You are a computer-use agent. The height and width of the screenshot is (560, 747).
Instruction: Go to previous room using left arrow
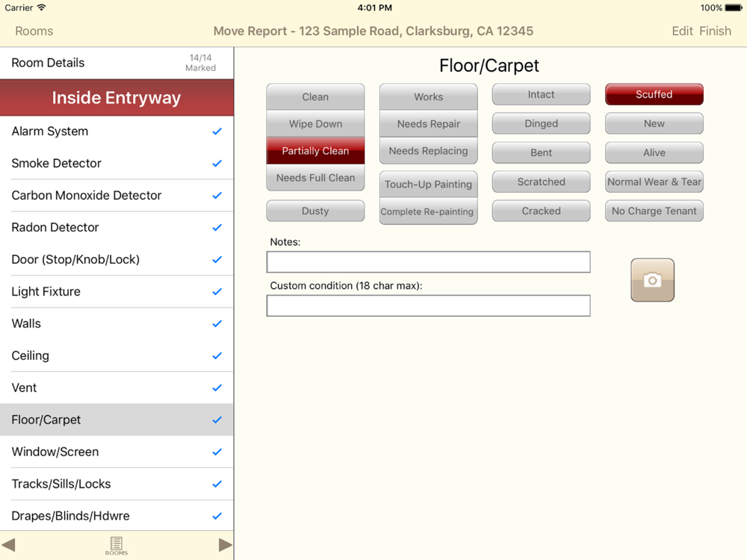point(8,545)
